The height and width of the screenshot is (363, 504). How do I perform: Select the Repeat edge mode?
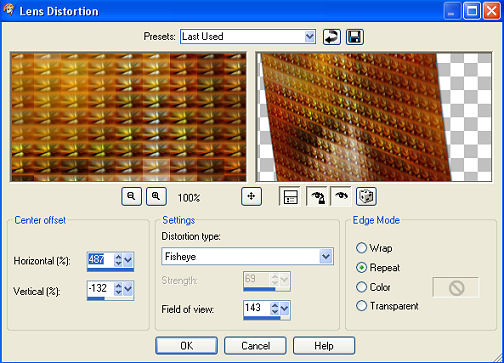click(x=361, y=268)
